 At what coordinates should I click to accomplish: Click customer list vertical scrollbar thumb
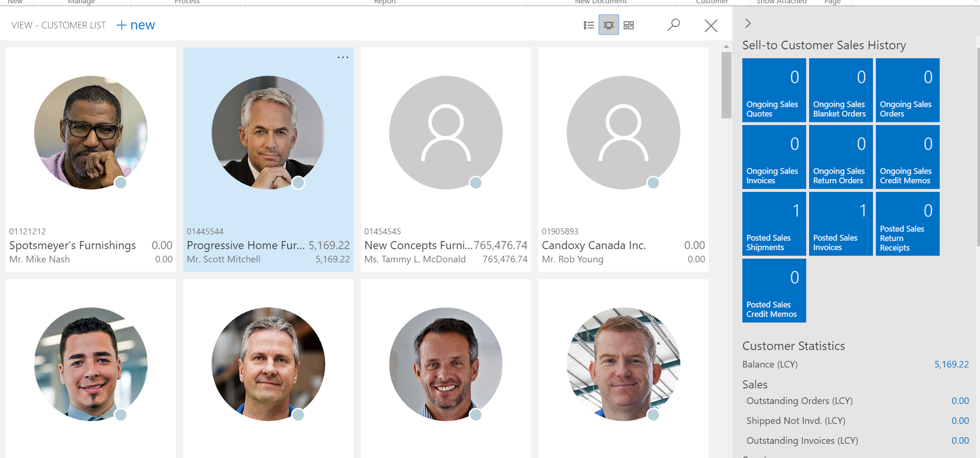726,85
